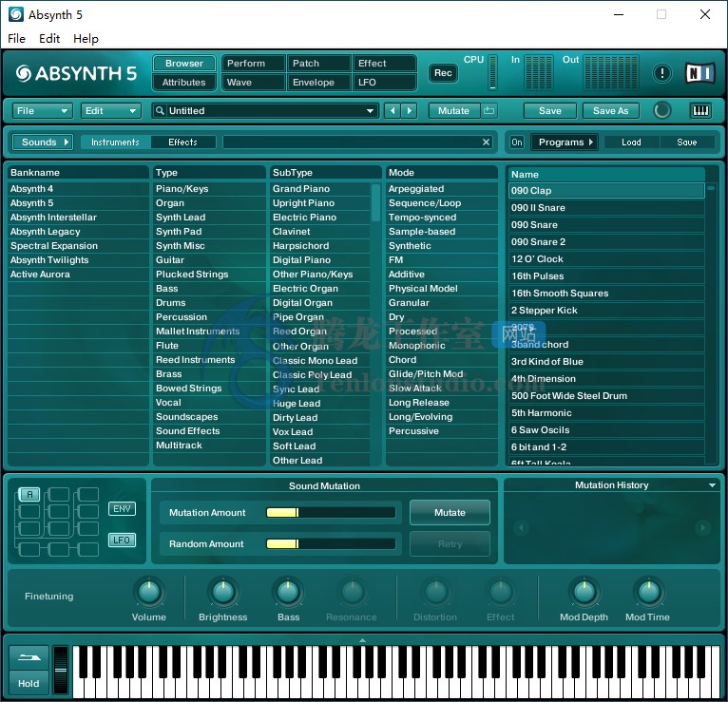This screenshot has width=728, height=702.
Task: Switch to the Wave tab
Action: 253,82
